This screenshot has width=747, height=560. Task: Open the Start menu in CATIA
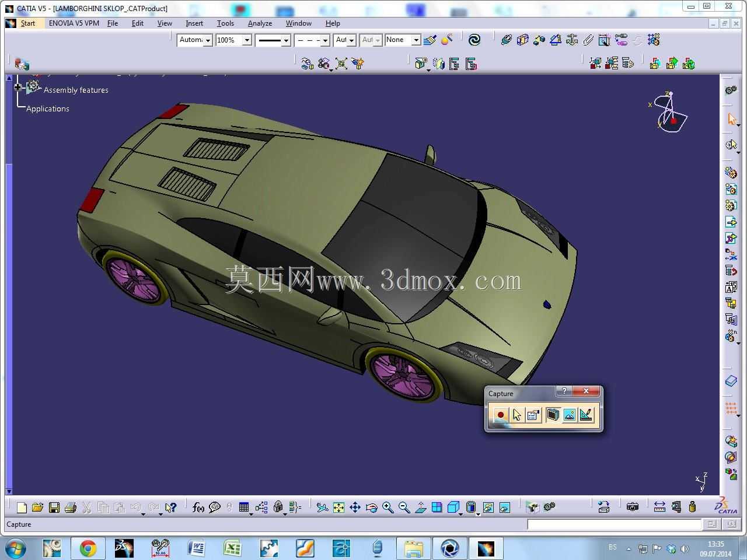tap(28, 23)
